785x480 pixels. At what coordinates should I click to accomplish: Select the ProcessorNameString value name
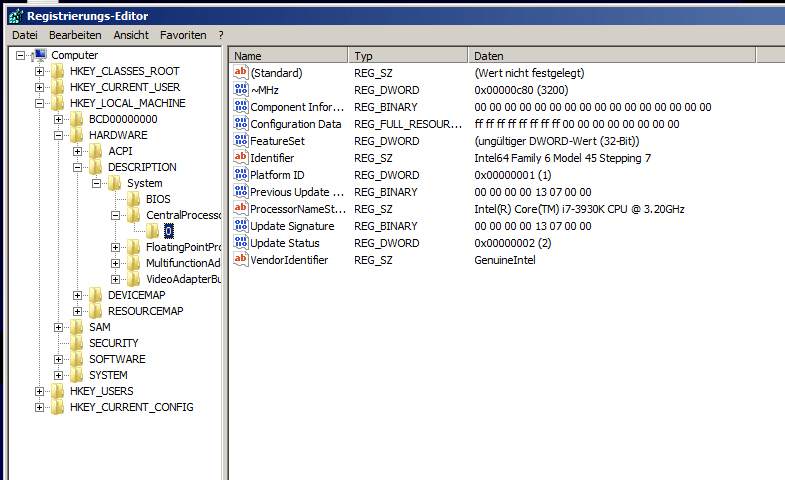298,209
